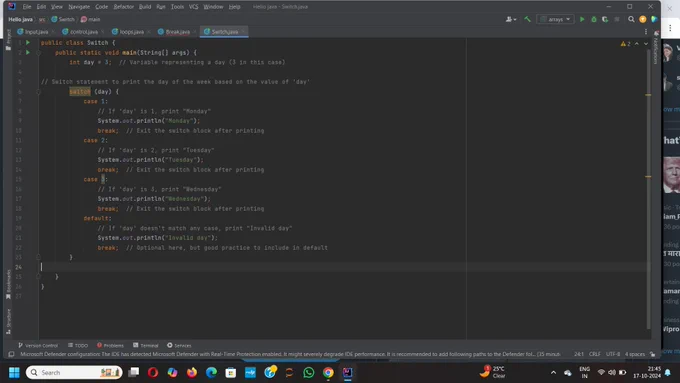Click the 24:1 line column indicator
The image size is (680, 383).
(x=579, y=354)
